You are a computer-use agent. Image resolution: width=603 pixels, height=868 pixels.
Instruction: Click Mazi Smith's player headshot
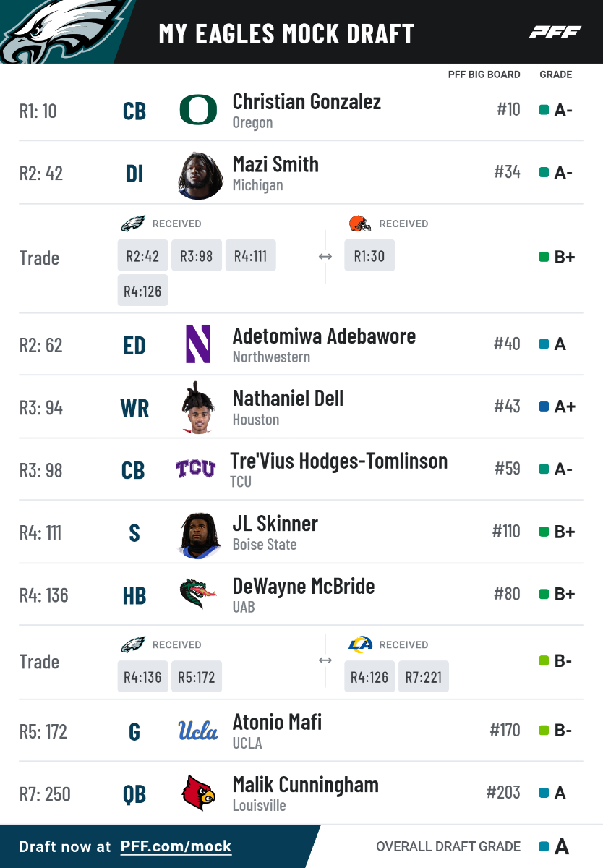200,174
